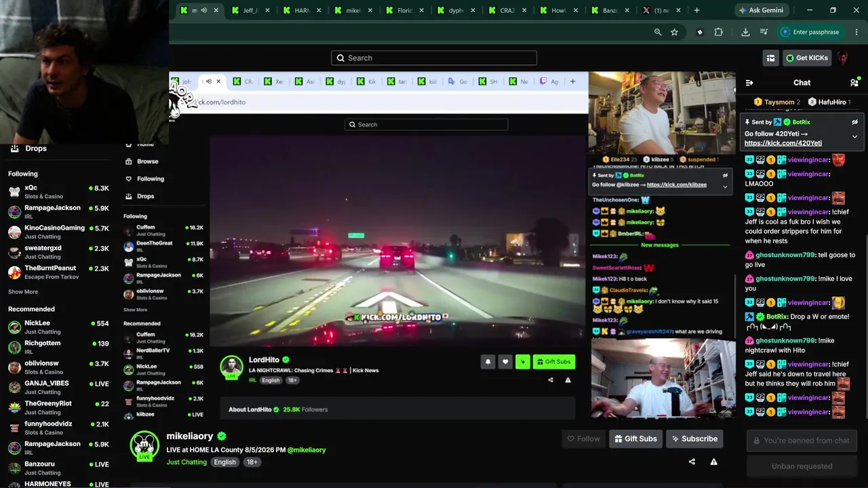Switch to the Banz browser tab
Screen dimensions: 868x488
coord(610,10)
